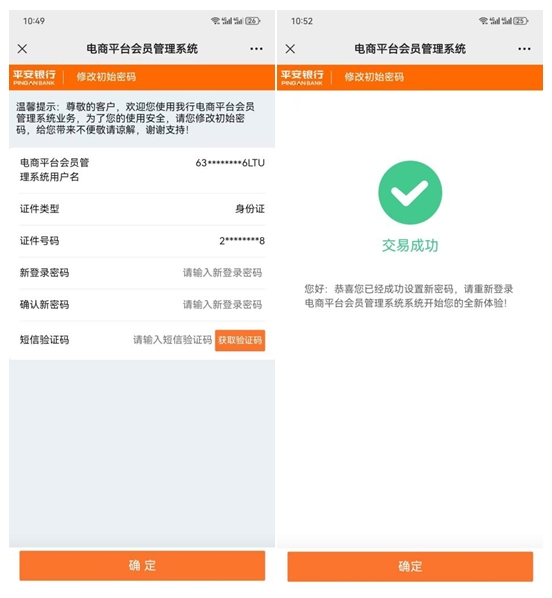Close the right screen with the X icon
Screen dimensions: 552x598
coord(290,49)
